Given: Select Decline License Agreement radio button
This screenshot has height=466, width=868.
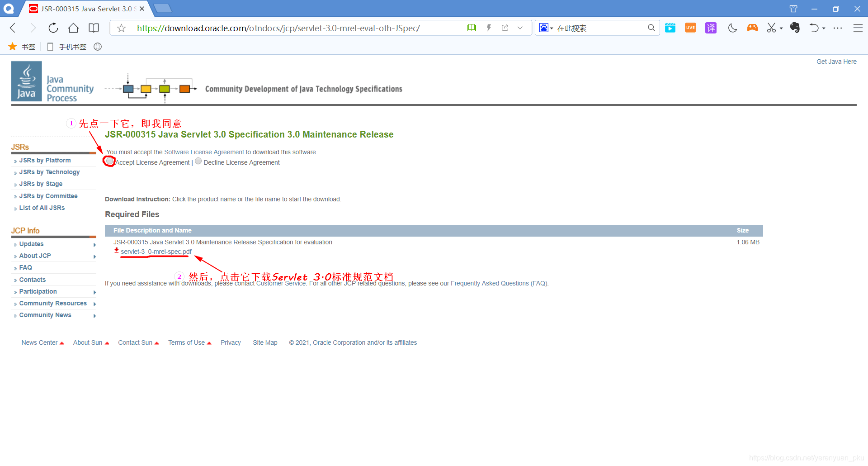Looking at the screenshot, I should tap(198, 161).
